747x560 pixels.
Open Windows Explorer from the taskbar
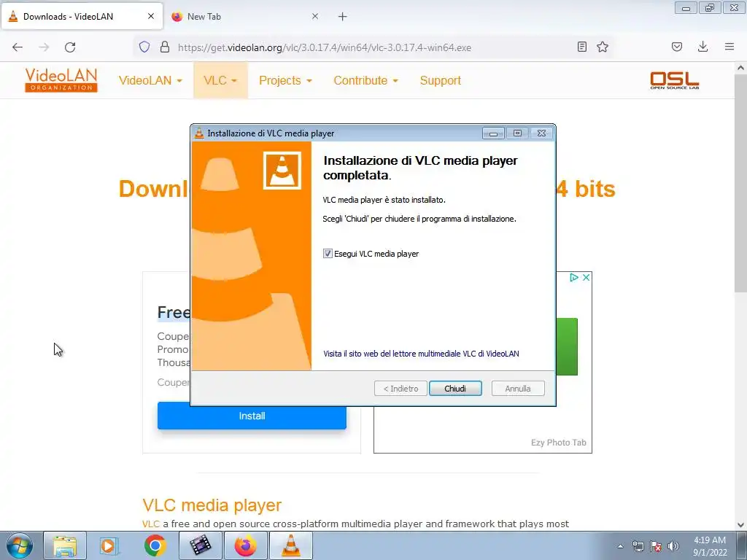point(65,545)
